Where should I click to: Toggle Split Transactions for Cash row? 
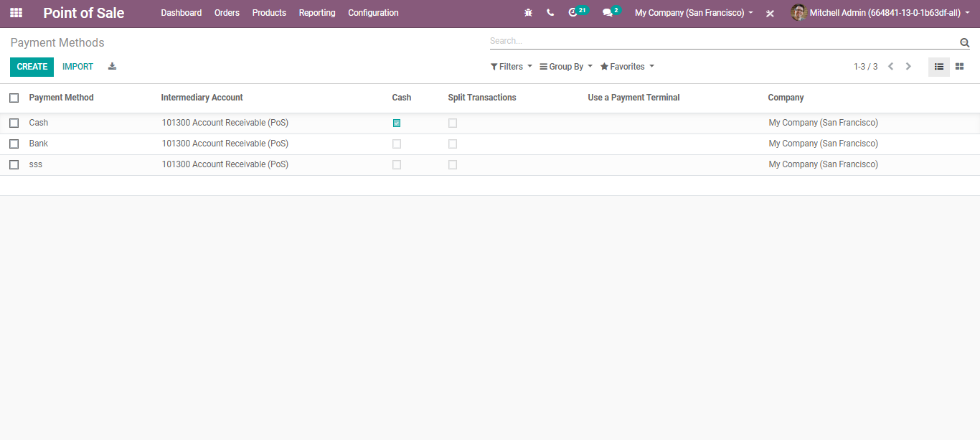coord(453,123)
